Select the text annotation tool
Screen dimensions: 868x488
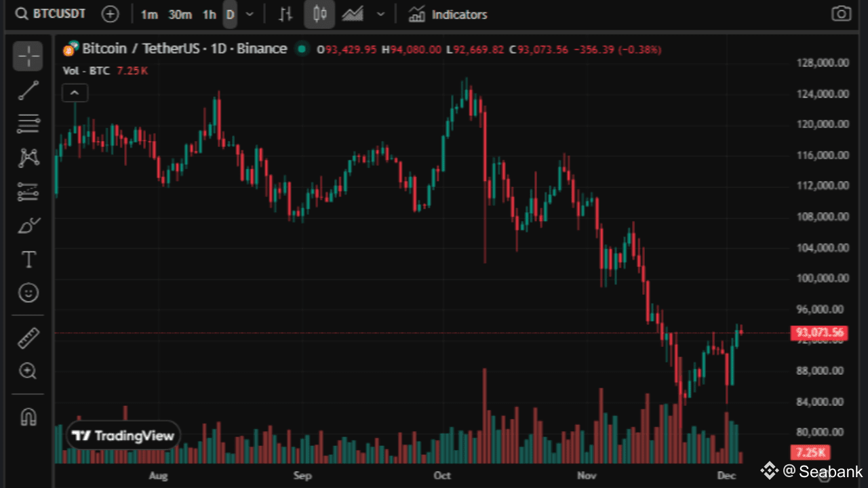pyautogui.click(x=28, y=260)
